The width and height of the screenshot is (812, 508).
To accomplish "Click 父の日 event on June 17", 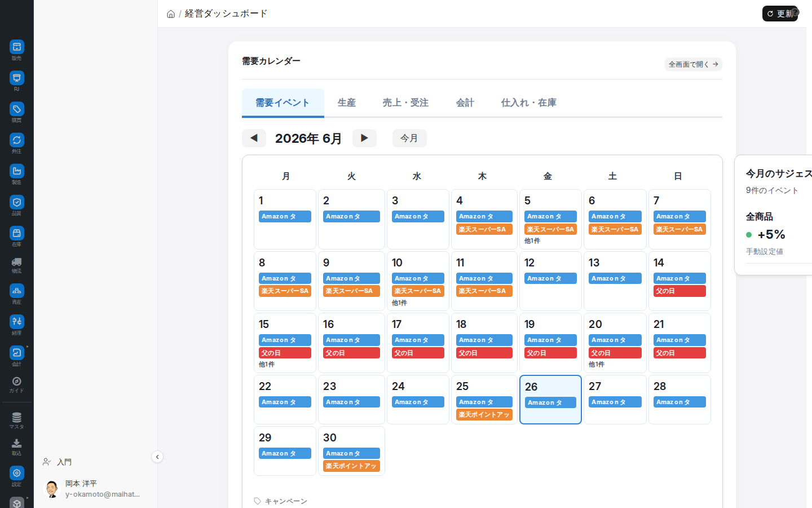I will [x=418, y=353].
